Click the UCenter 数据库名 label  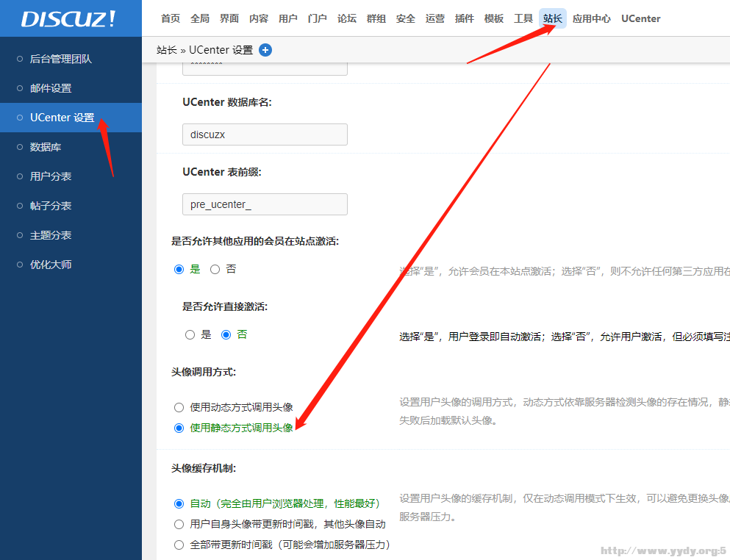pyautogui.click(x=227, y=102)
